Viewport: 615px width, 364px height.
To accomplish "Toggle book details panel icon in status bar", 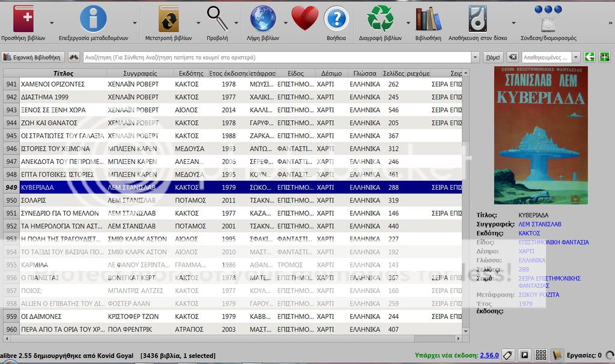I will (557, 356).
